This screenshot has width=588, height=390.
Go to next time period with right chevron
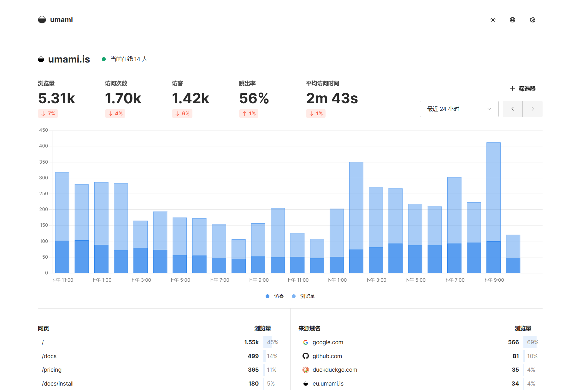(x=532, y=109)
